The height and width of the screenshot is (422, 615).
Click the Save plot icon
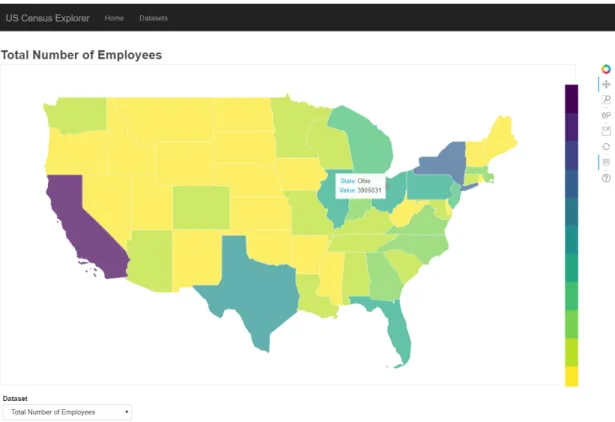coord(606,131)
